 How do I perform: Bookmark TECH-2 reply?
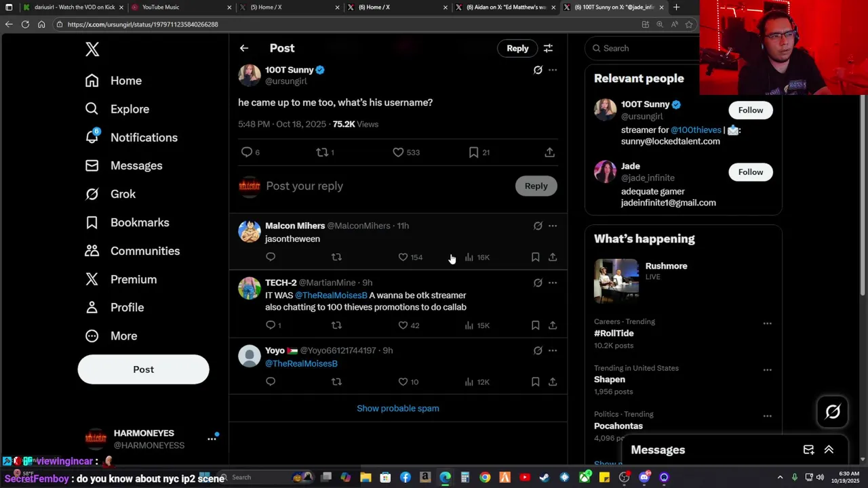tap(535, 325)
